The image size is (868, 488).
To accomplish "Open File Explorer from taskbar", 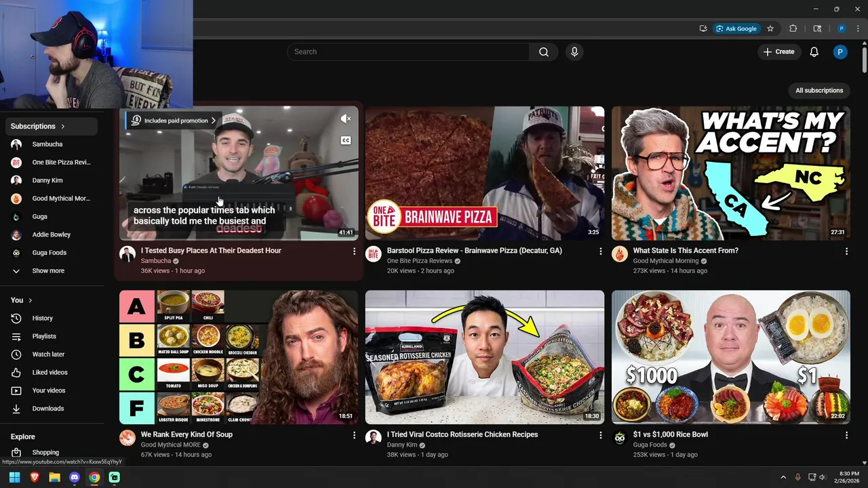I will point(54,477).
